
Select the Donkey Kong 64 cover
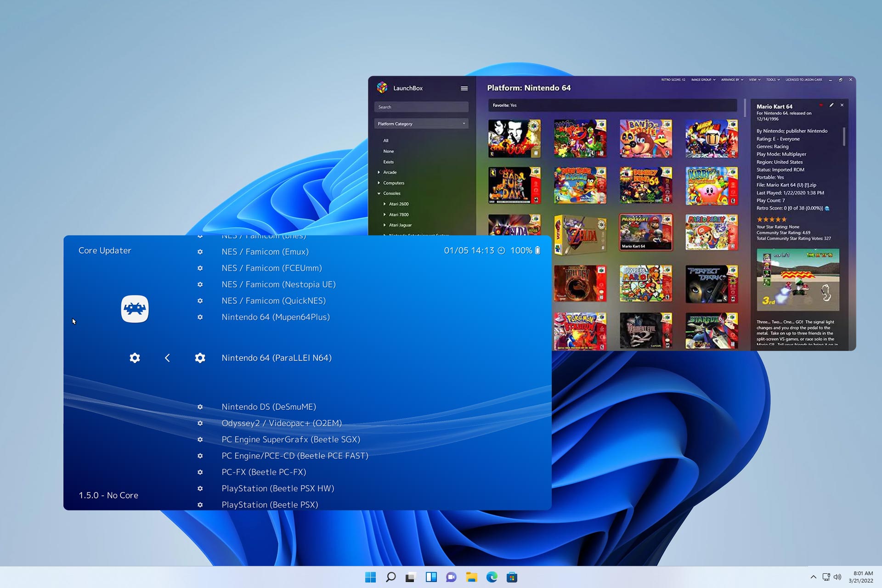click(x=645, y=185)
